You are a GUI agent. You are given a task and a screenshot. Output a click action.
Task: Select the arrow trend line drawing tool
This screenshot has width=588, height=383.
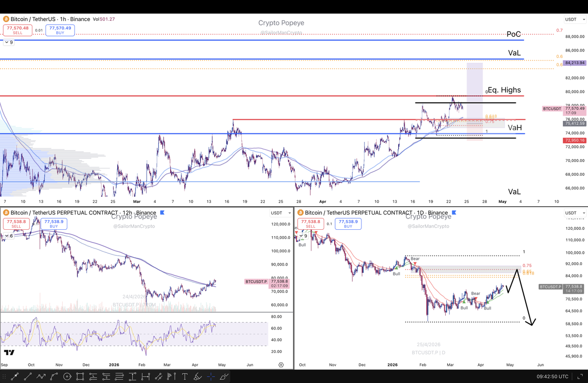tap(15, 376)
